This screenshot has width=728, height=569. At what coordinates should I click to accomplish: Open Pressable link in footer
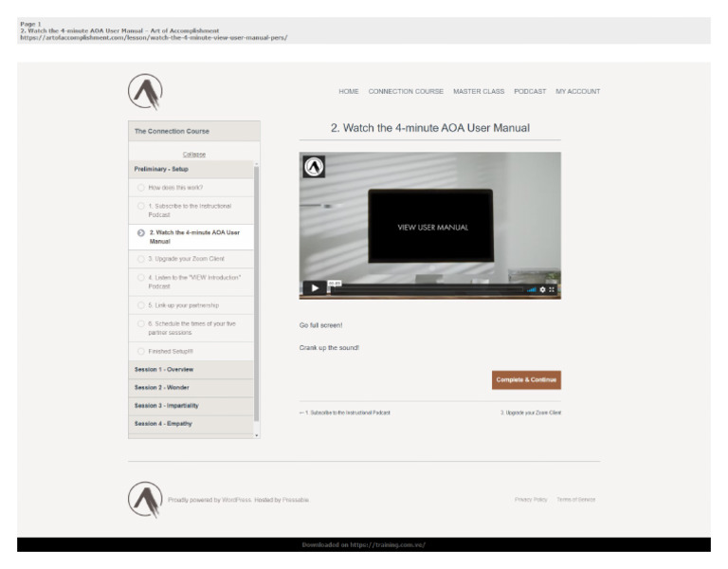[296, 500]
